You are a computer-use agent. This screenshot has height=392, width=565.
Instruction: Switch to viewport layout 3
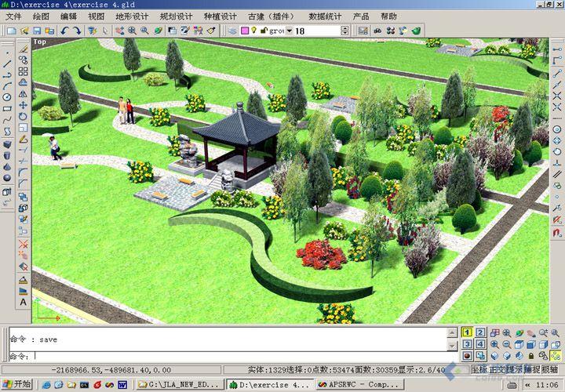pyautogui.click(x=468, y=344)
